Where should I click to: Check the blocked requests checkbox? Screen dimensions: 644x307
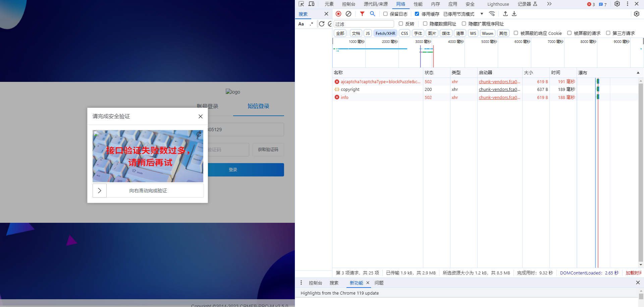point(570,33)
